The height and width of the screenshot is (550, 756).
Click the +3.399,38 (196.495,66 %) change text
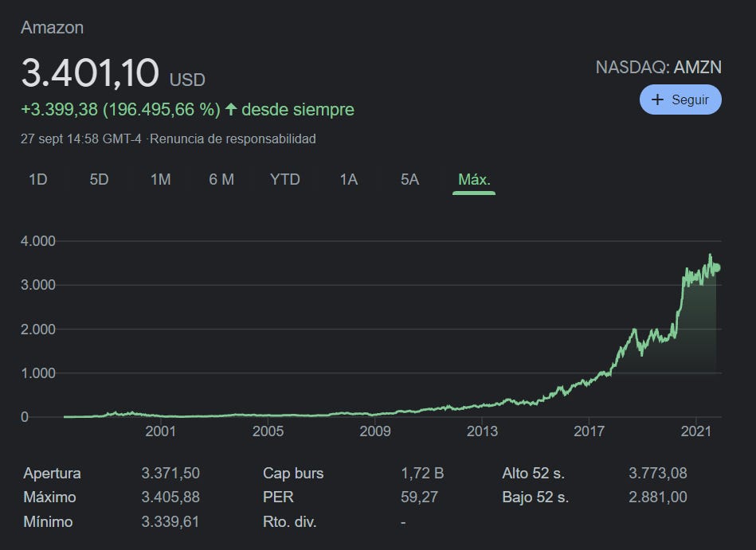pyautogui.click(x=120, y=109)
